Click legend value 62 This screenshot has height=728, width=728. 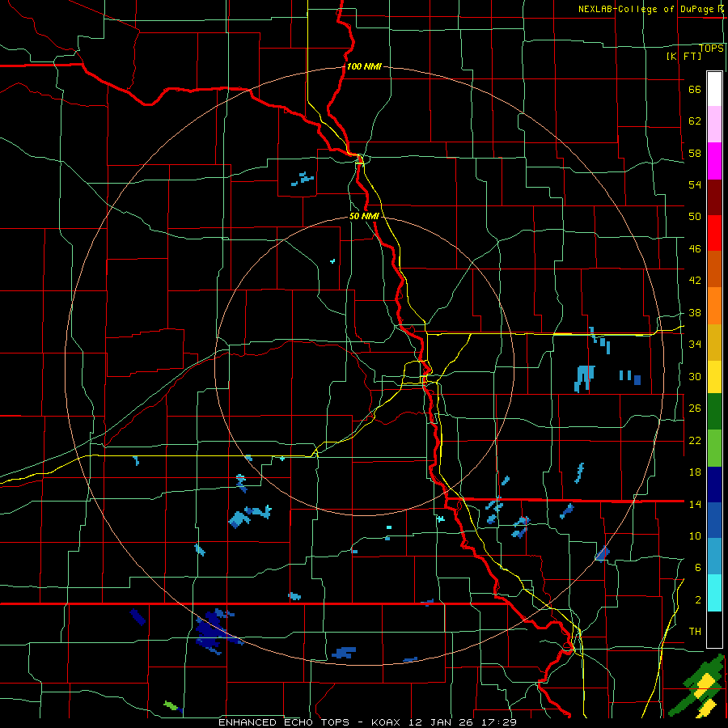click(695, 121)
